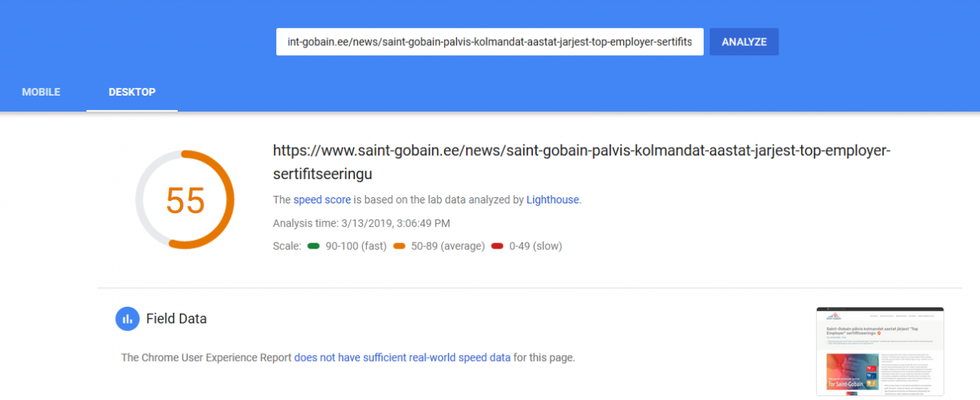
Task: Click the green 90-100 (fast) scale indicator
Action: pyautogui.click(x=314, y=246)
